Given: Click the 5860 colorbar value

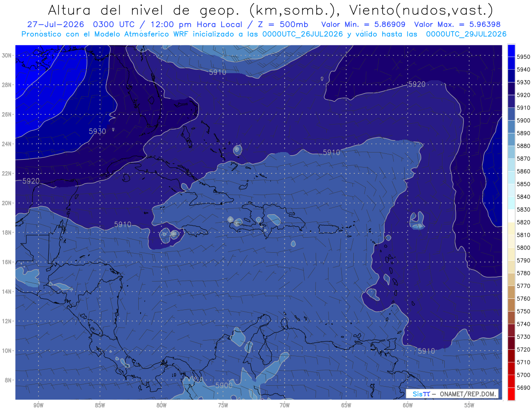Looking at the screenshot, I should point(523,171).
